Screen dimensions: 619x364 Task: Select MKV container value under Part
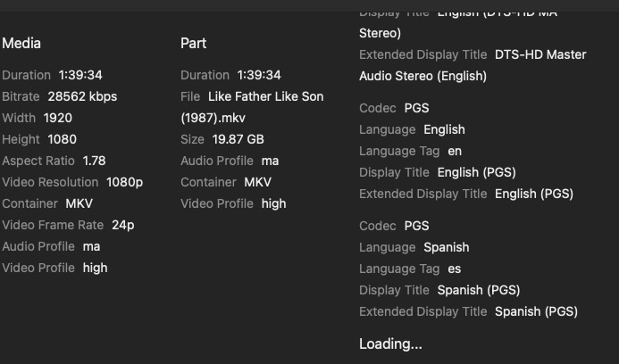pyautogui.click(x=258, y=182)
